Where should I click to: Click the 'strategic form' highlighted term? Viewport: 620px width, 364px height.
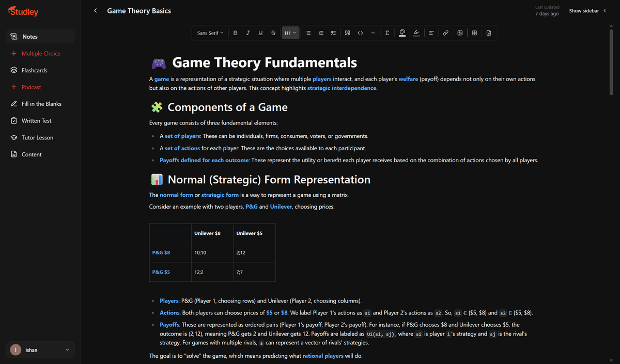[x=220, y=195]
